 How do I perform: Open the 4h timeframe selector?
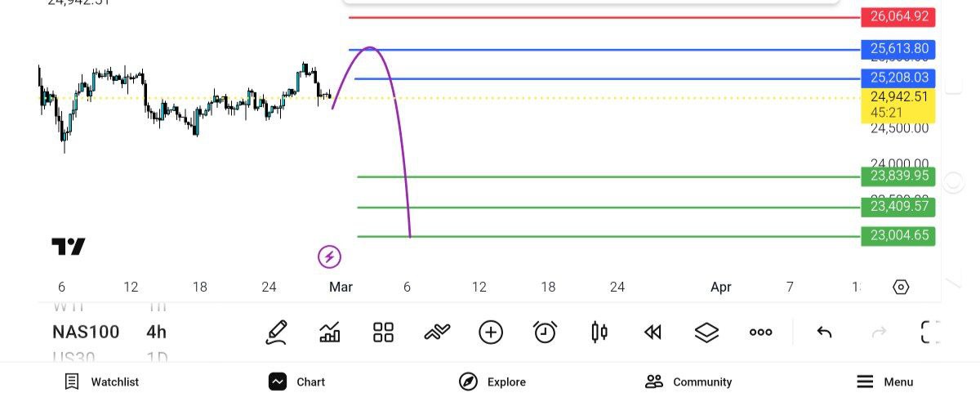[156, 333]
